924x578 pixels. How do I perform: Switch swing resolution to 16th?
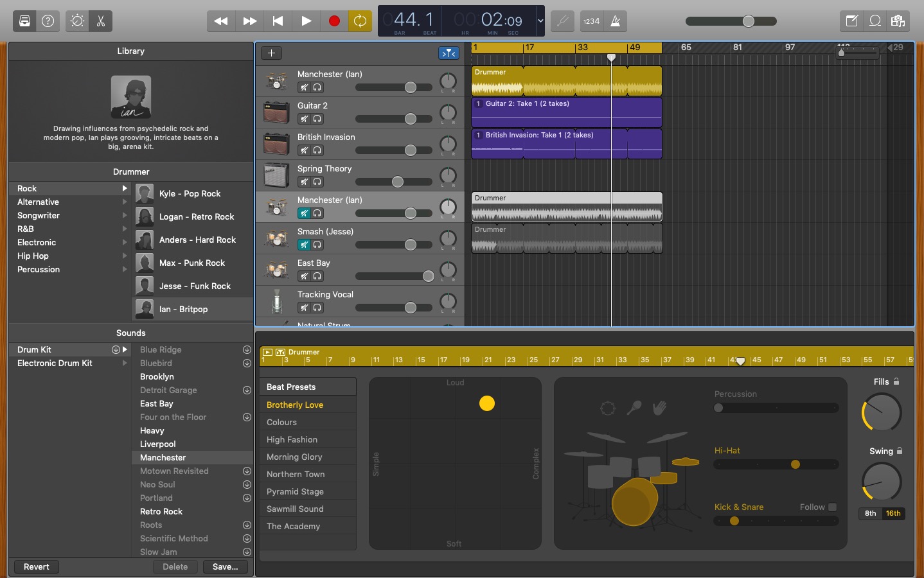click(x=892, y=514)
